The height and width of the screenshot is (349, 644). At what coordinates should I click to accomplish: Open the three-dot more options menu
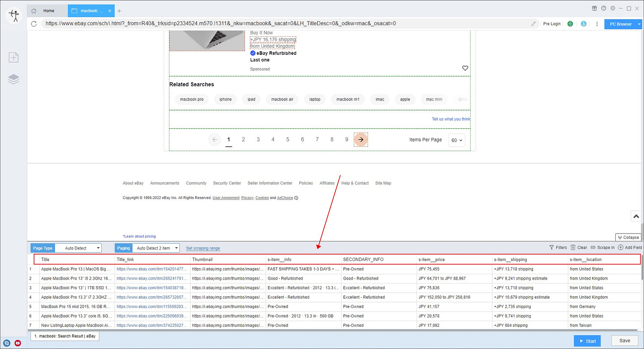click(x=597, y=23)
